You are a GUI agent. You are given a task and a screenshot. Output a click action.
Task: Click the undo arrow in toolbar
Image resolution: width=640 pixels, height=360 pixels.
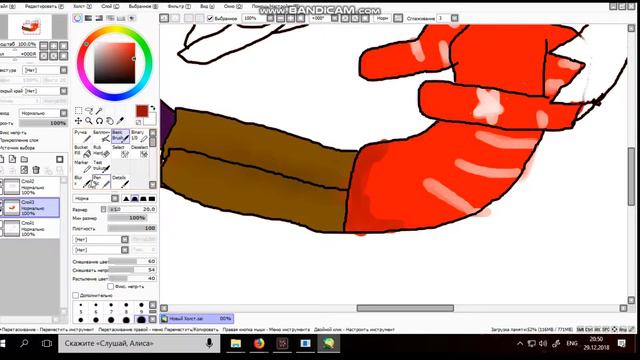(x=164, y=18)
